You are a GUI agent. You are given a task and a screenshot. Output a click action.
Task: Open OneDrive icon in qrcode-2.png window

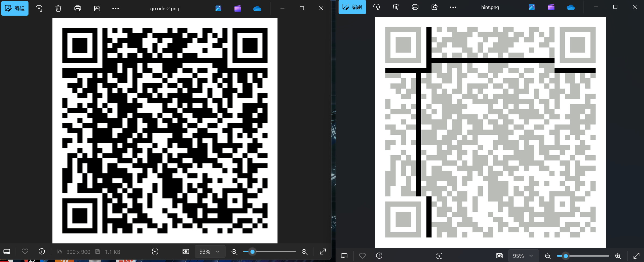[257, 8]
